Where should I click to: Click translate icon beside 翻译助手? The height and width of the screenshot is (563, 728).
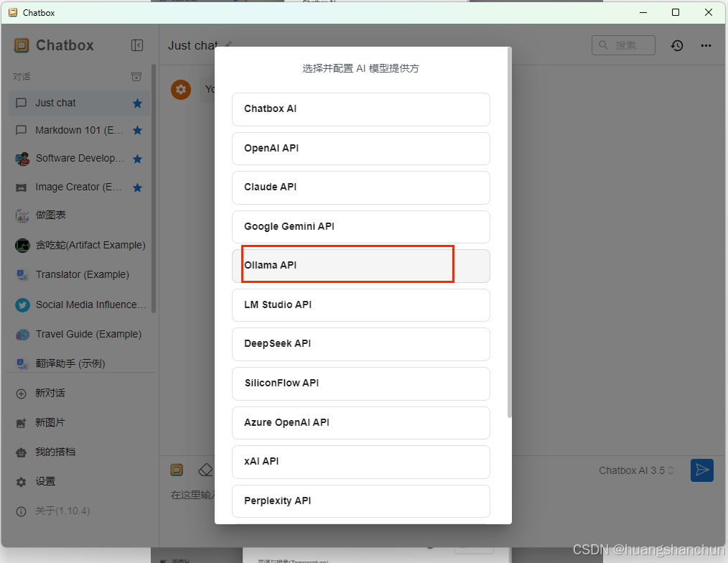point(22,363)
